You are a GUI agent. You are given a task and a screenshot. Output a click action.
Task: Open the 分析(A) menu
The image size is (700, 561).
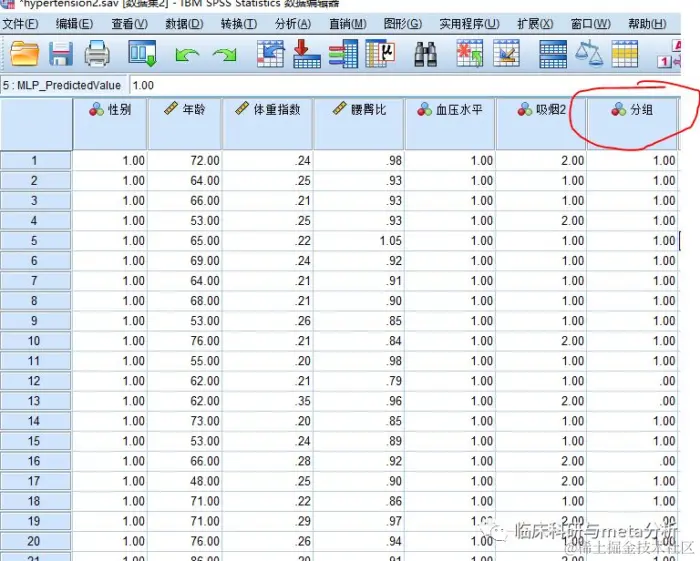tap(293, 24)
